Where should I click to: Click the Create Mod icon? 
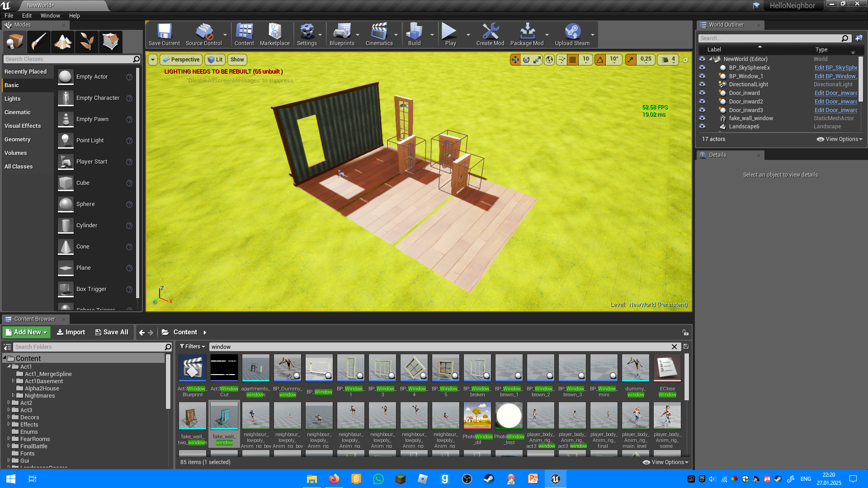(490, 35)
